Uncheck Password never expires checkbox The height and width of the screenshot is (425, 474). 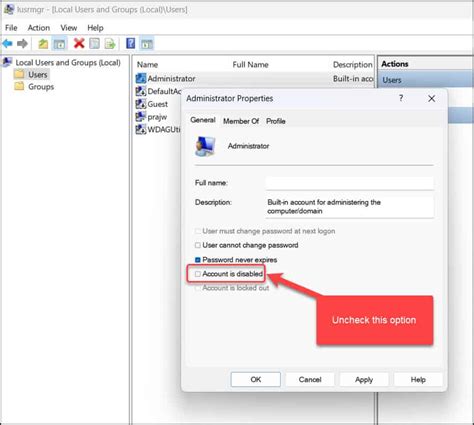198,260
